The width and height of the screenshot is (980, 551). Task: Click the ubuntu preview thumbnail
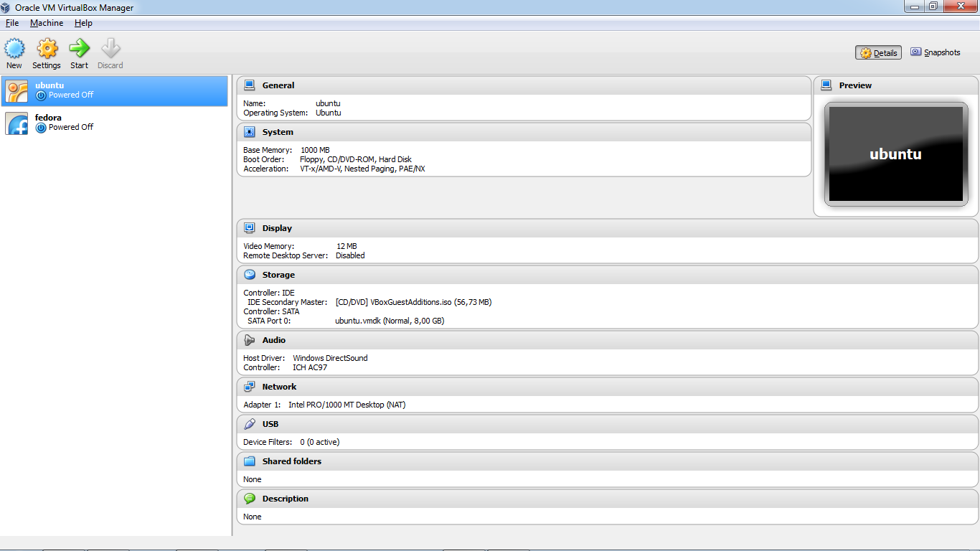click(895, 154)
